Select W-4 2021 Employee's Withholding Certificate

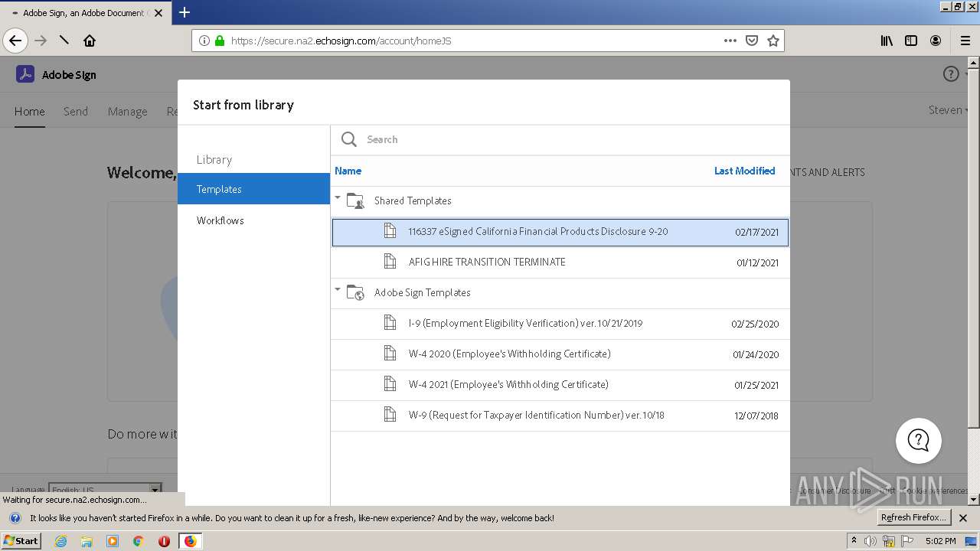click(x=560, y=385)
